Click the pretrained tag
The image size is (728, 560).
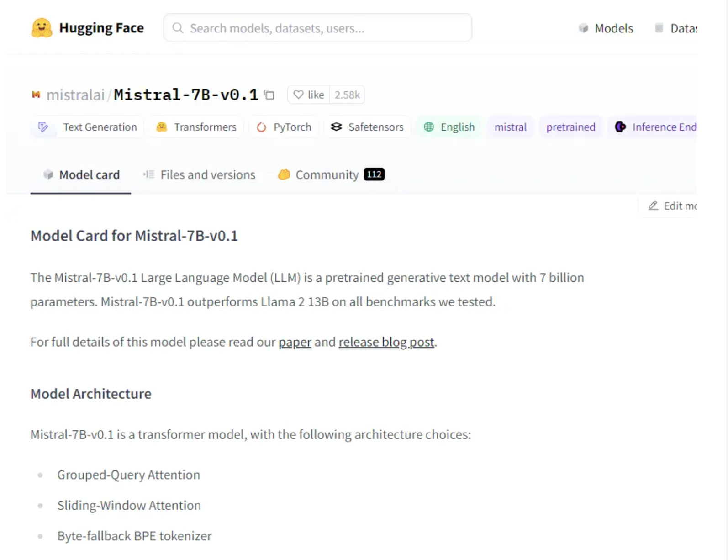571,127
